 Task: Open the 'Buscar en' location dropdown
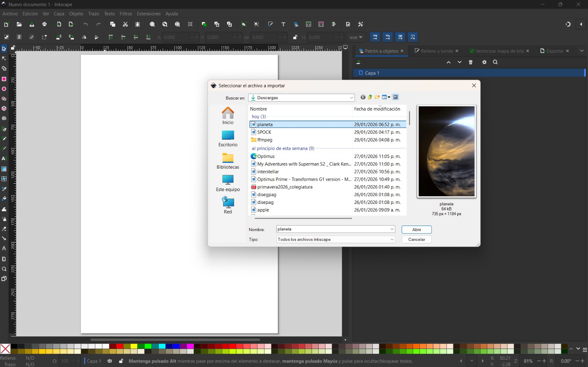click(x=351, y=97)
